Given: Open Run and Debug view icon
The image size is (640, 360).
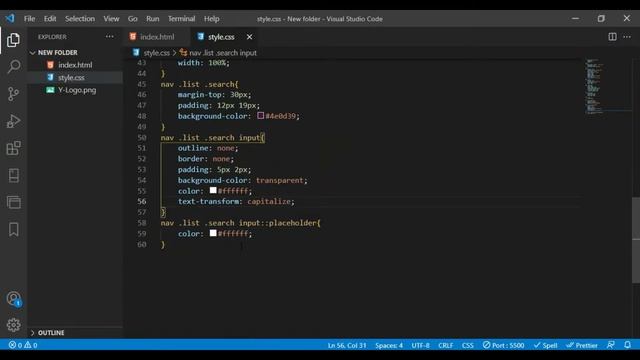Looking at the screenshot, I should point(13,121).
